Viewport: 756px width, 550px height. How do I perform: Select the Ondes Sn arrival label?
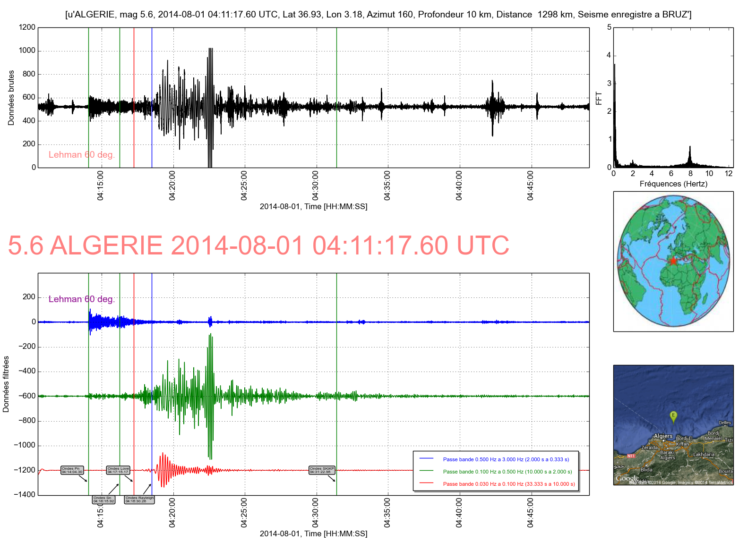tap(103, 499)
